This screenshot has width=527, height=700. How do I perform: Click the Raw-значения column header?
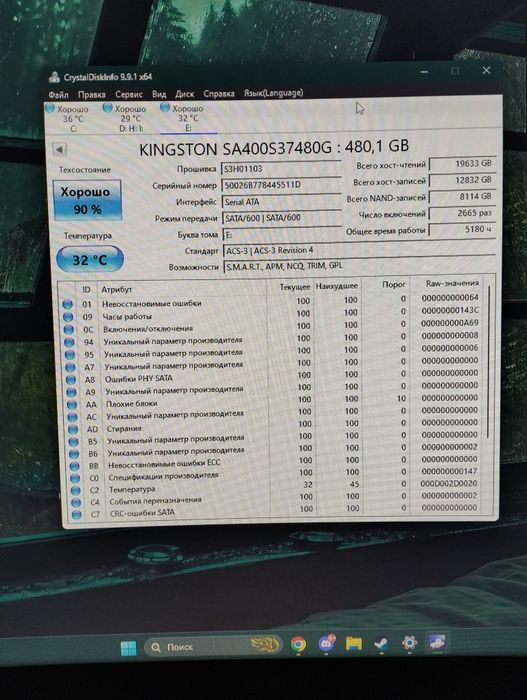pos(452,283)
